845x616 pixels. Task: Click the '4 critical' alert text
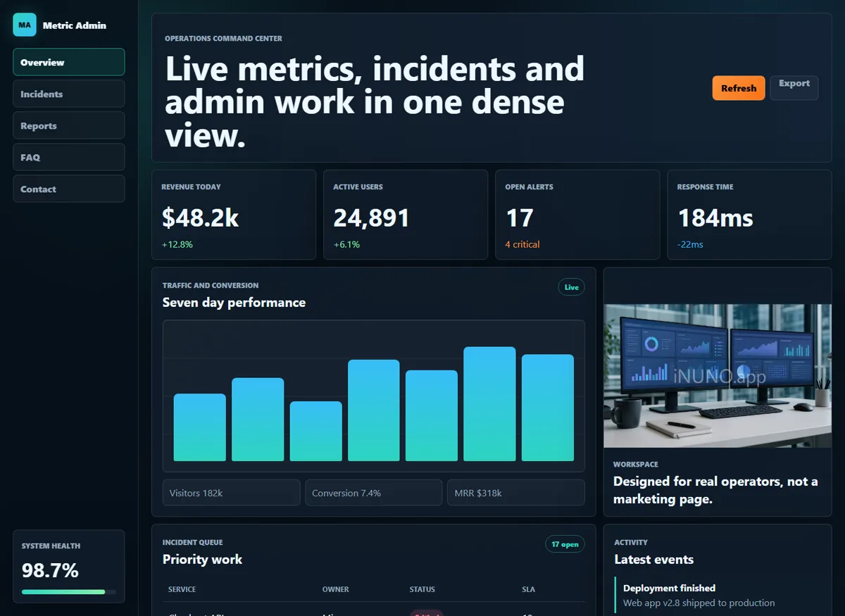tap(522, 244)
